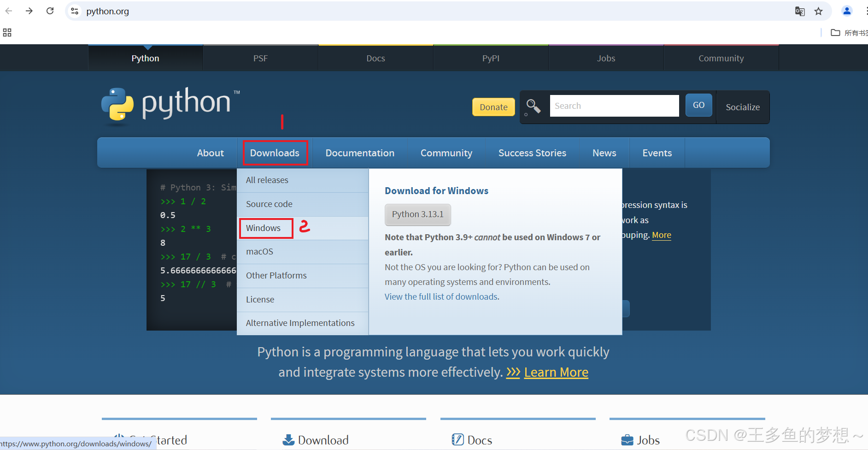Click the Download for Windows heading
868x450 pixels.
[436, 191]
